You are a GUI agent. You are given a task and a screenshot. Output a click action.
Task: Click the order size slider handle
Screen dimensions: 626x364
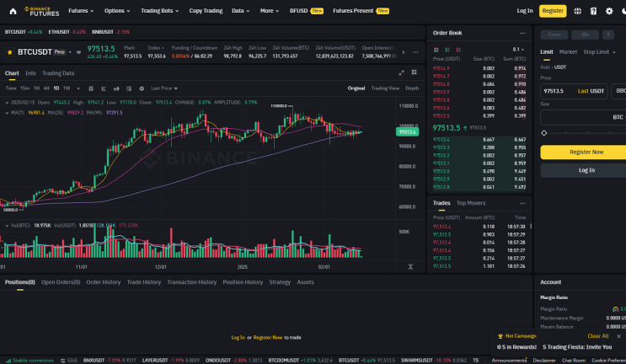(543, 133)
